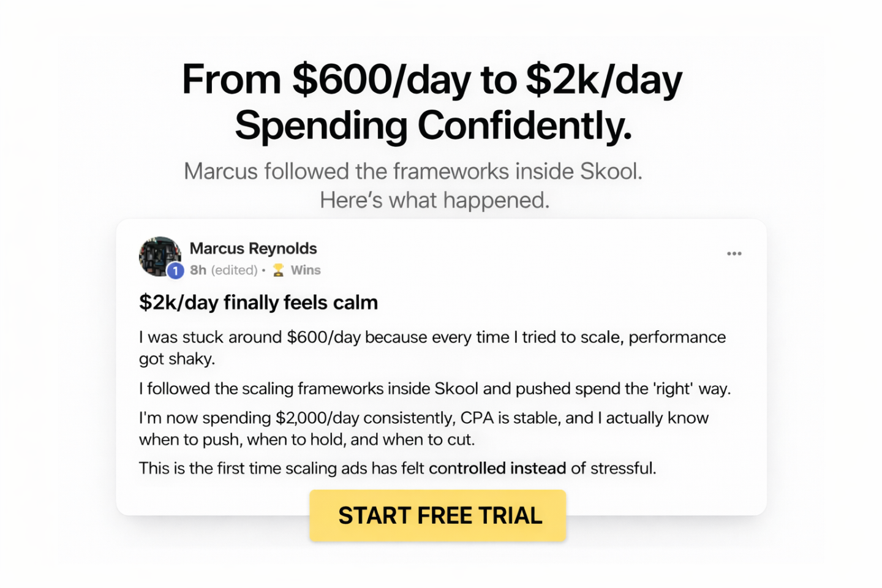The image size is (882, 588).
Task: Click the headline "From $600/day to $2k/day"
Action: pyautogui.click(x=432, y=80)
